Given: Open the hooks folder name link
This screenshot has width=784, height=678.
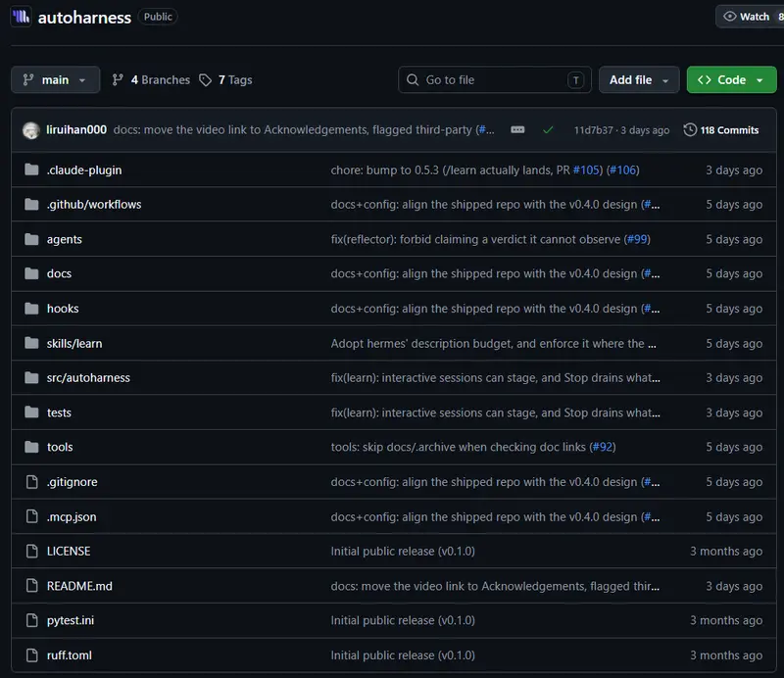Looking at the screenshot, I should [x=63, y=309].
